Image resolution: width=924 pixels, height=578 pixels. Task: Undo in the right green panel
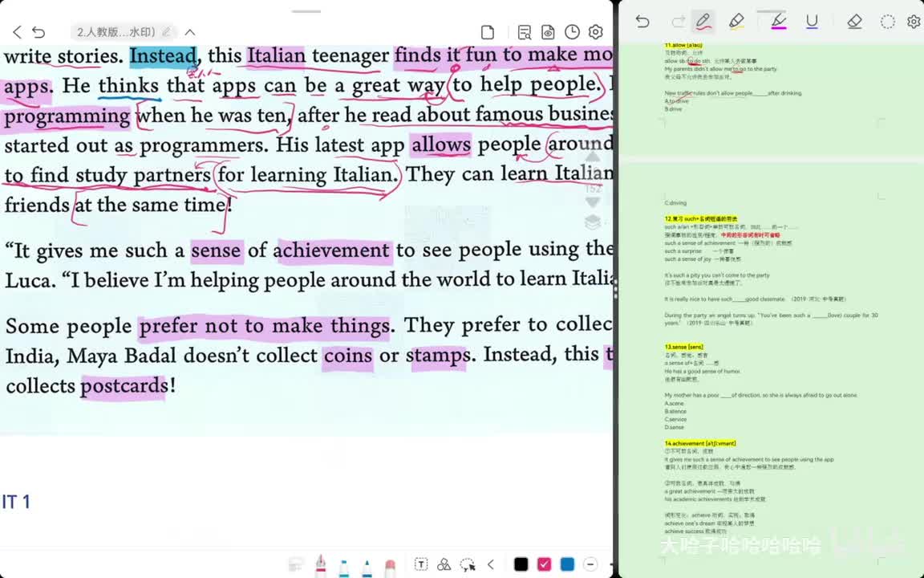642,22
